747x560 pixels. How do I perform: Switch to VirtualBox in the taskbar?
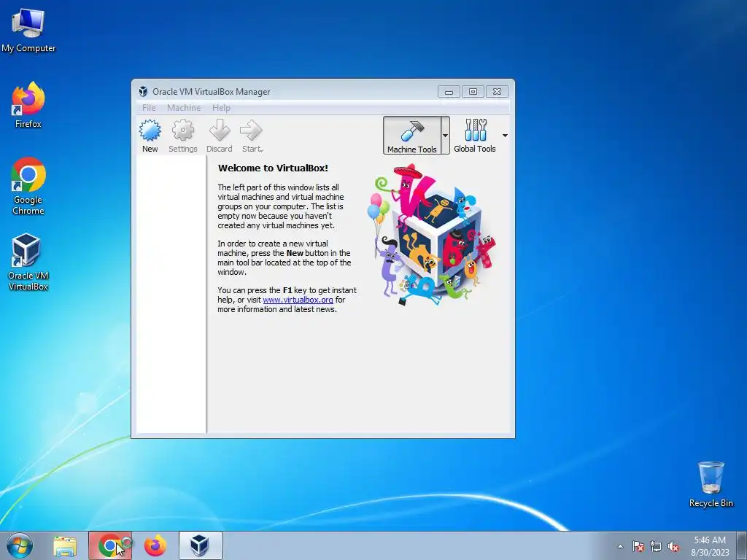201,546
